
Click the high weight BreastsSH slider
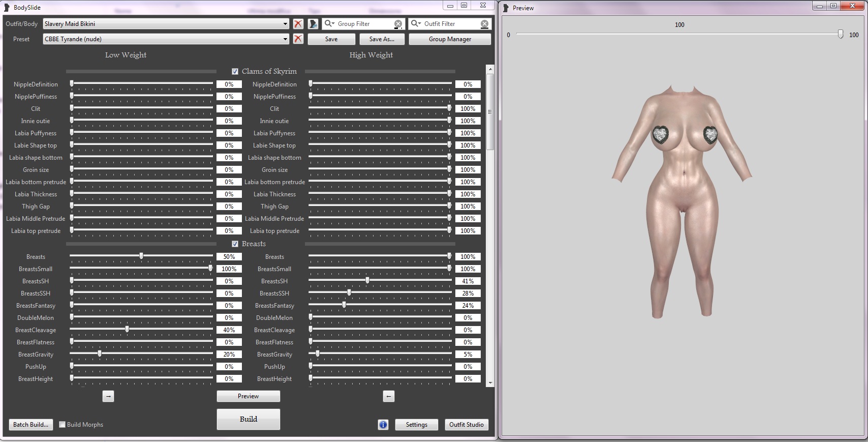[x=380, y=280]
